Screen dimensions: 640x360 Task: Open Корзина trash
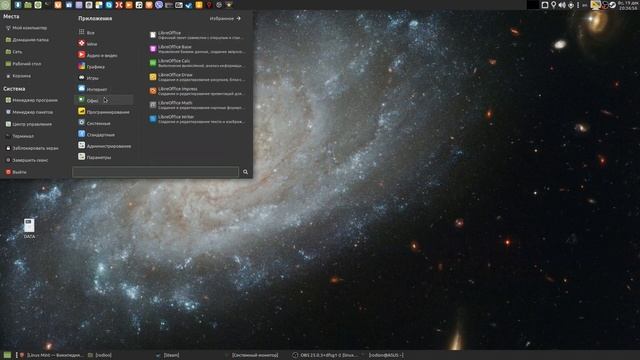coord(18,76)
